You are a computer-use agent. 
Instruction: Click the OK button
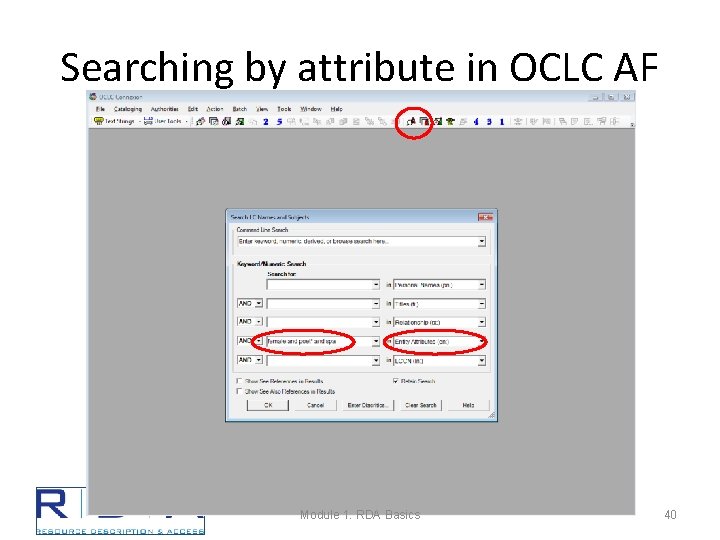pyautogui.click(x=268, y=405)
